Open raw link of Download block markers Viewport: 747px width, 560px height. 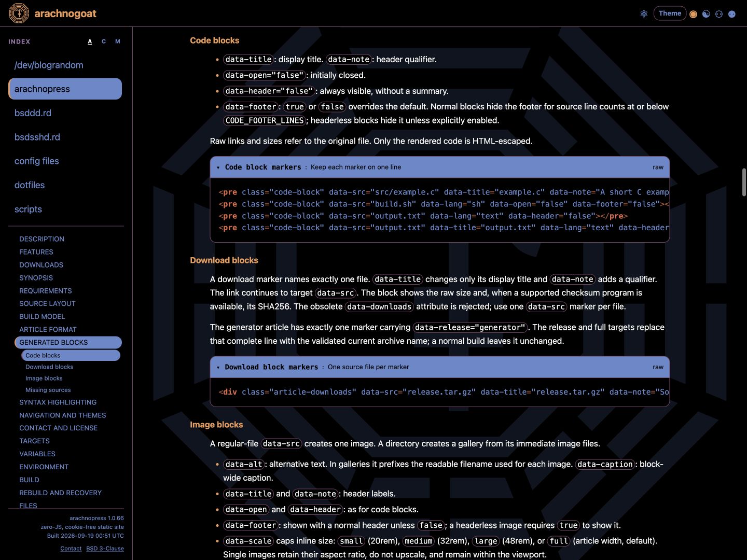(x=658, y=367)
